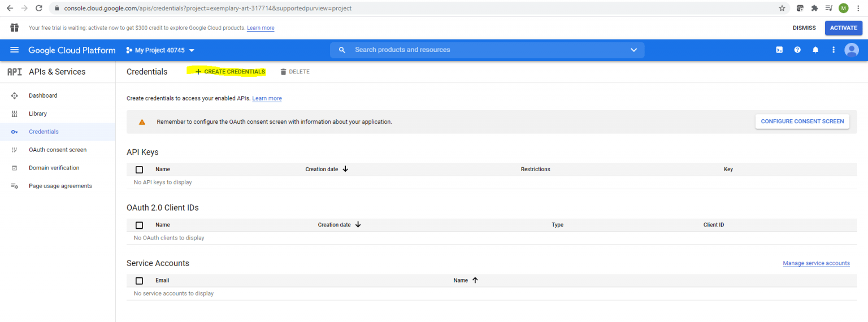Open the Manage service accounts link
Viewport: 868px width, 322px height.
816,263
